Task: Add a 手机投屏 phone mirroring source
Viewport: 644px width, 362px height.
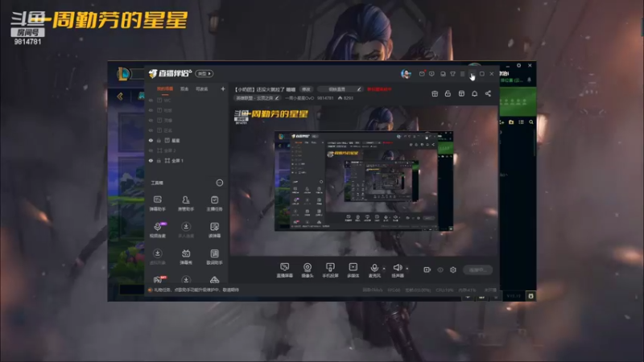Action: click(x=330, y=270)
